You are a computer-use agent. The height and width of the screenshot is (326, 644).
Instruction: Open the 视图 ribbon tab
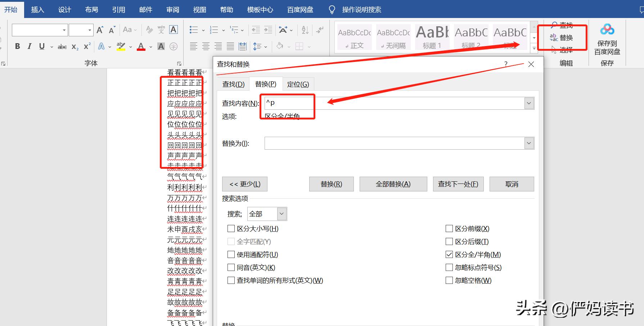click(199, 9)
